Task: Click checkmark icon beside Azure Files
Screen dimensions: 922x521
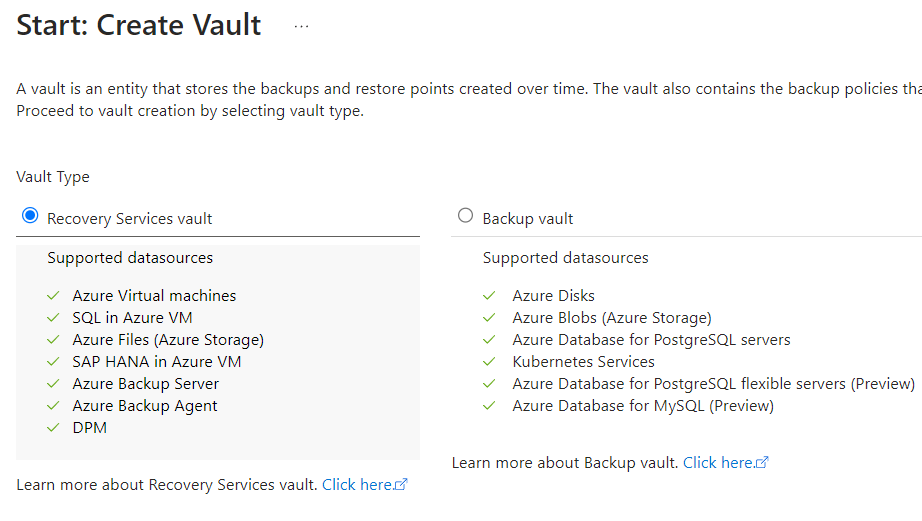Action: pos(53,340)
